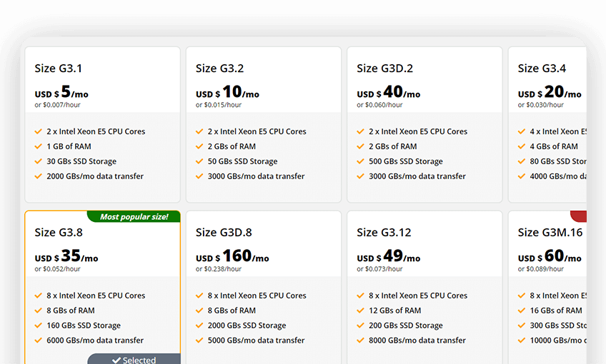Image resolution: width=606 pixels, height=364 pixels.
Task: Click checkmark beside 1 GB of RAM
Action: tap(39, 146)
